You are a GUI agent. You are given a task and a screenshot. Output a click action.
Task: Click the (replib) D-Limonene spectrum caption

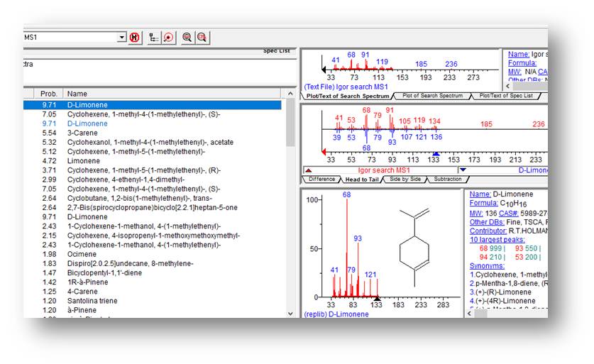[x=336, y=314]
